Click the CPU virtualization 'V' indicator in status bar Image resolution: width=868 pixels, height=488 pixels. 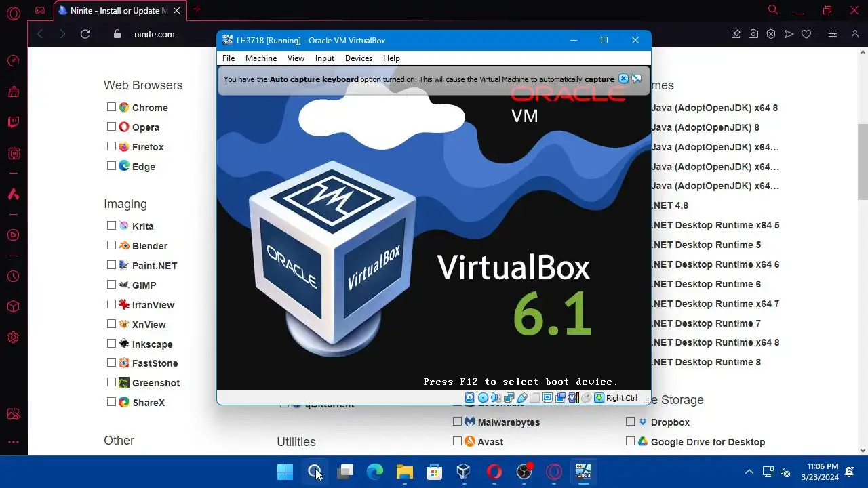(x=573, y=398)
